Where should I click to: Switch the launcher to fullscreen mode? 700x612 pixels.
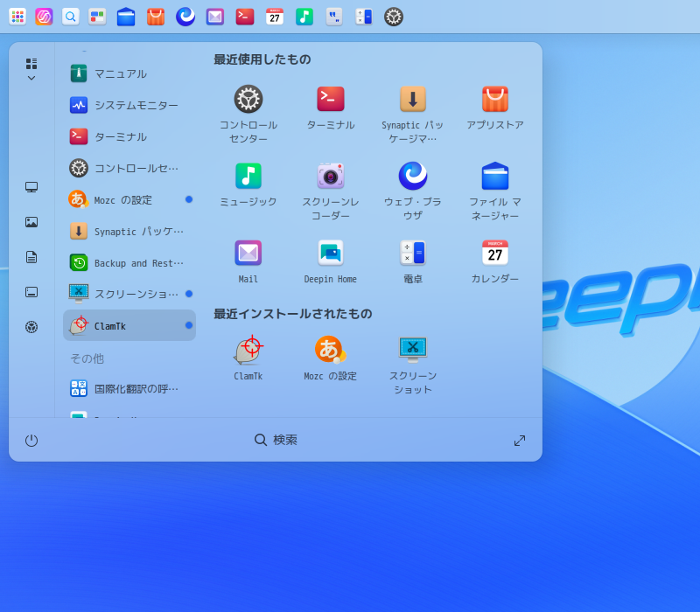coord(520,441)
